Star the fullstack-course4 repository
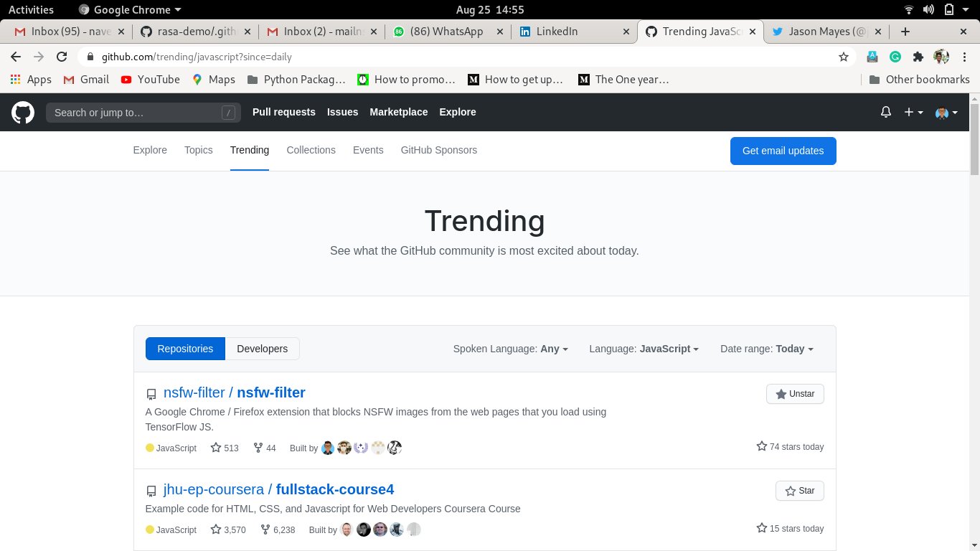The width and height of the screenshot is (980, 551). [x=799, y=491]
